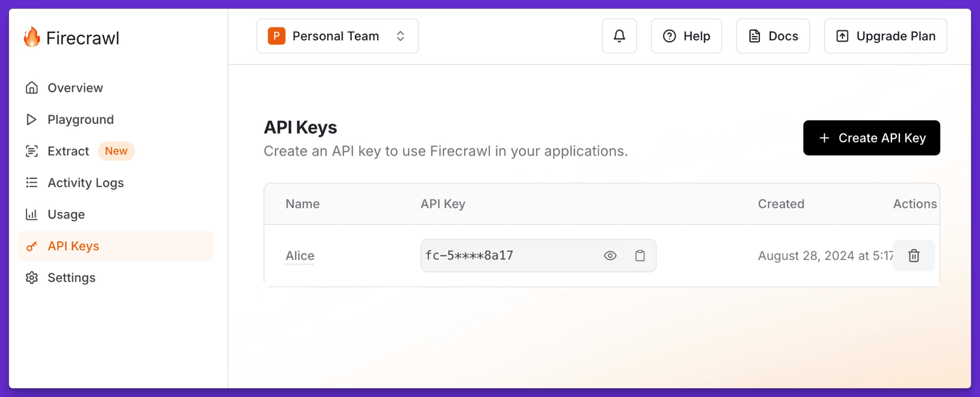Click the Name column header
Image resolution: width=980 pixels, height=397 pixels.
pos(302,204)
